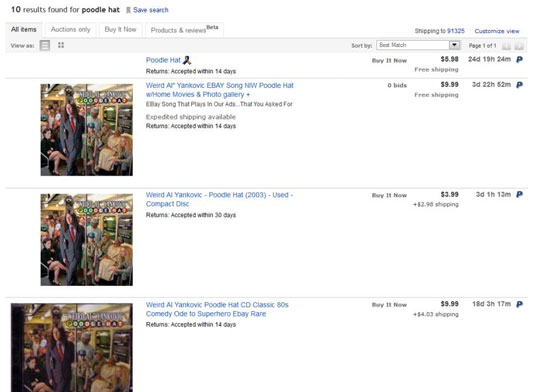Viewport: 535px width, 392px height.
Task: Select the Auctions only tab
Action: click(x=71, y=30)
